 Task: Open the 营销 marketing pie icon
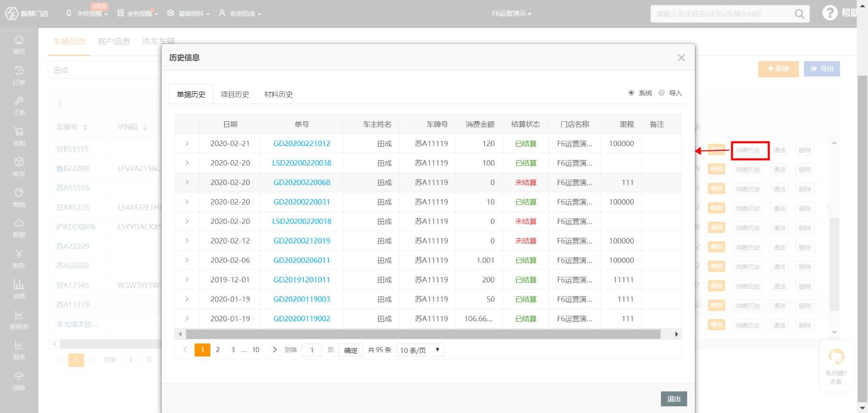coord(19,192)
